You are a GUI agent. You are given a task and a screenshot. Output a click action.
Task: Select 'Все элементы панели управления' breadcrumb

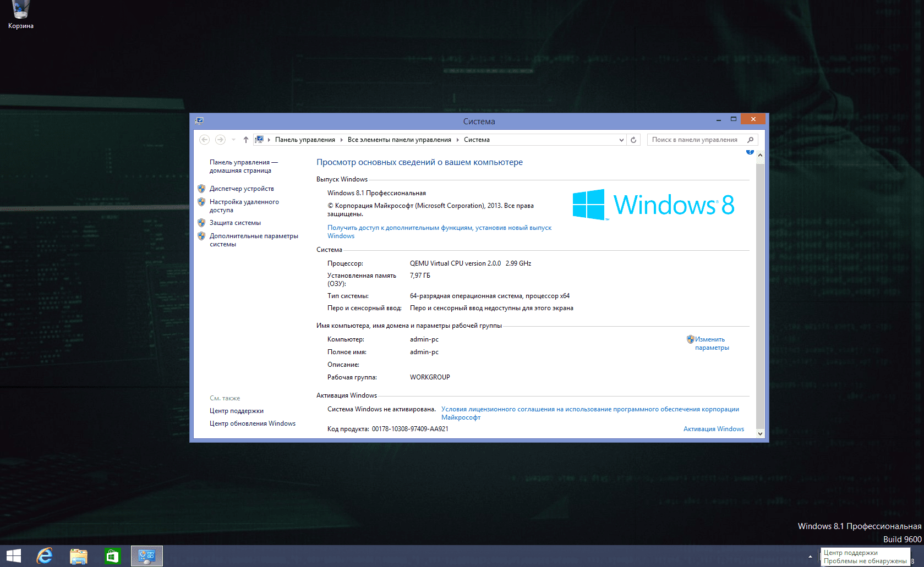click(399, 140)
